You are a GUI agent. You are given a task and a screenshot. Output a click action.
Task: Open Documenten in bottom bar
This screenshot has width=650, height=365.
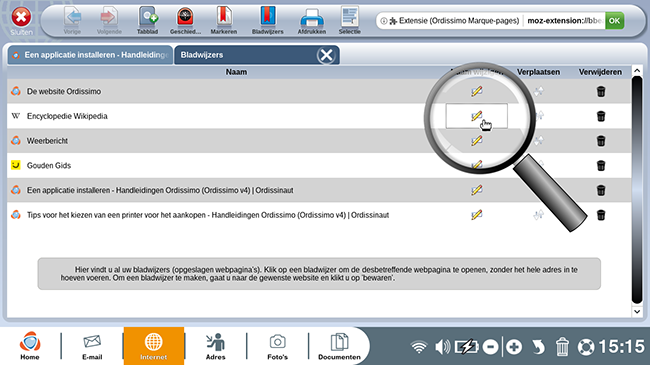pos(340,346)
